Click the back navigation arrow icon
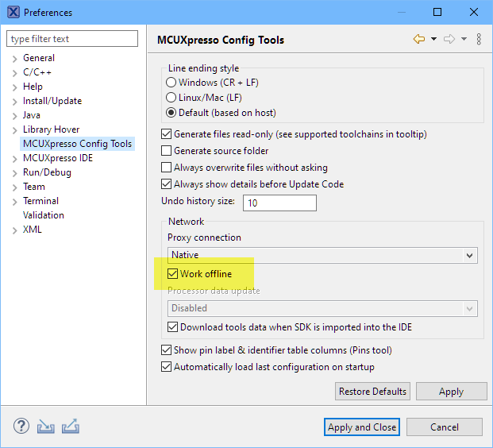The image size is (493, 448). click(419, 40)
